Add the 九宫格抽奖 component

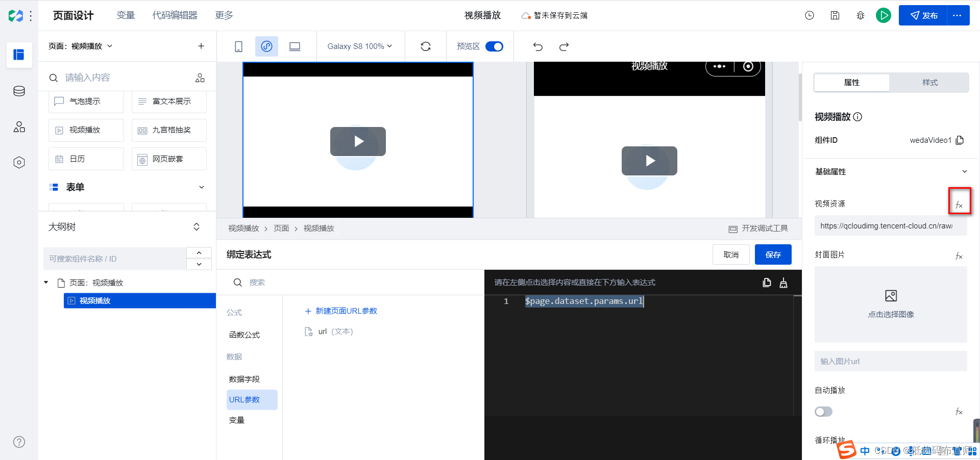(169, 130)
